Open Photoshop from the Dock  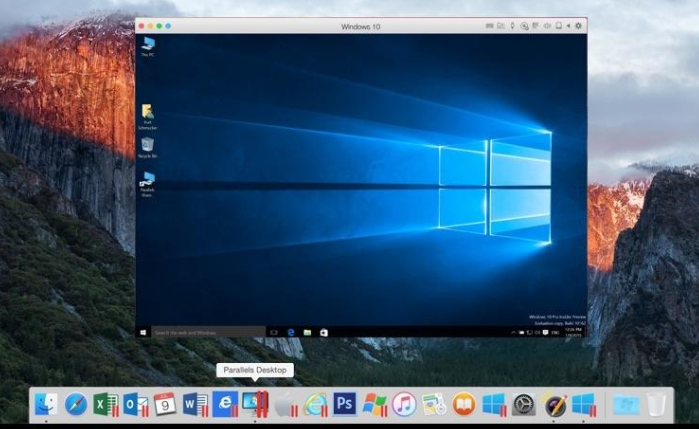(x=345, y=404)
